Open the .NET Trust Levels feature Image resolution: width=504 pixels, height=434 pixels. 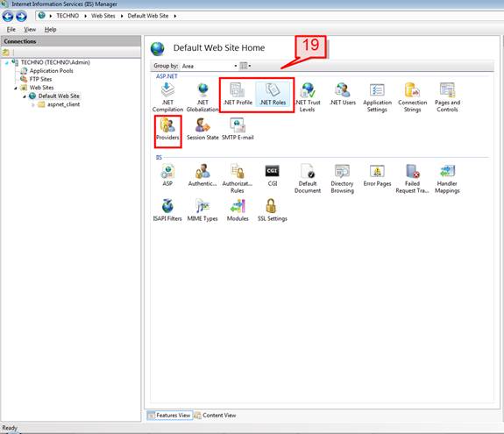pyautogui.click(x=308, y=97)
